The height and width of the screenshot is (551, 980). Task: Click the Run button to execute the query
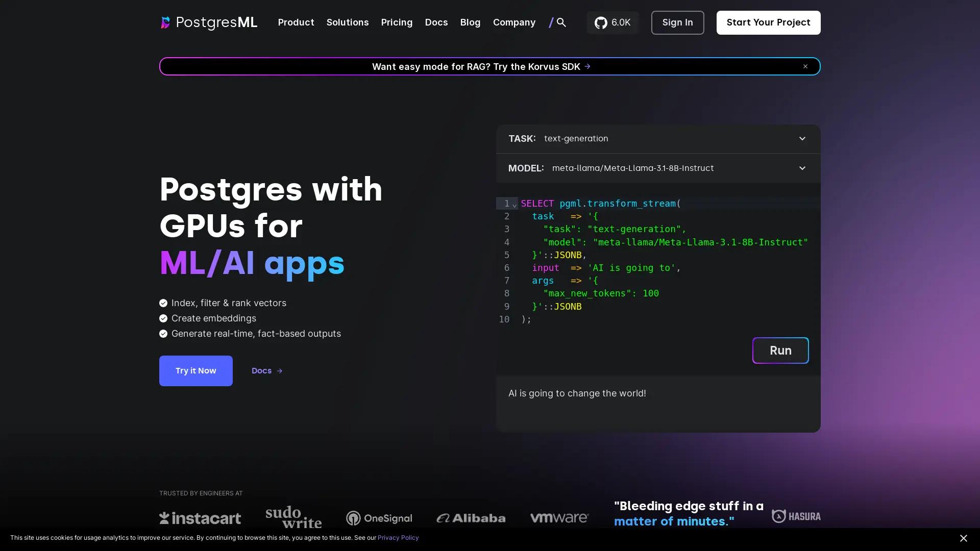780,350
